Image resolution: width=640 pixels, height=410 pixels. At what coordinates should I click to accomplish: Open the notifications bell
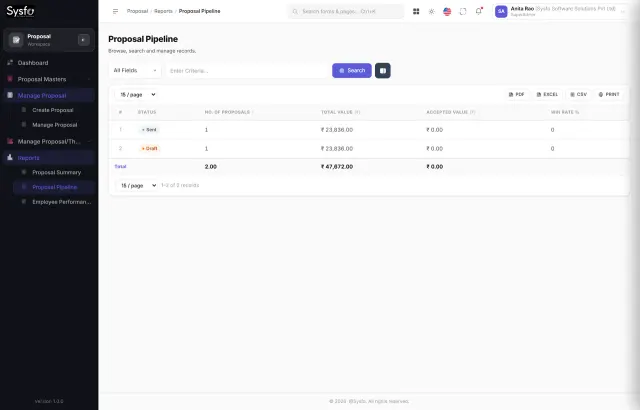coord(478,11)
